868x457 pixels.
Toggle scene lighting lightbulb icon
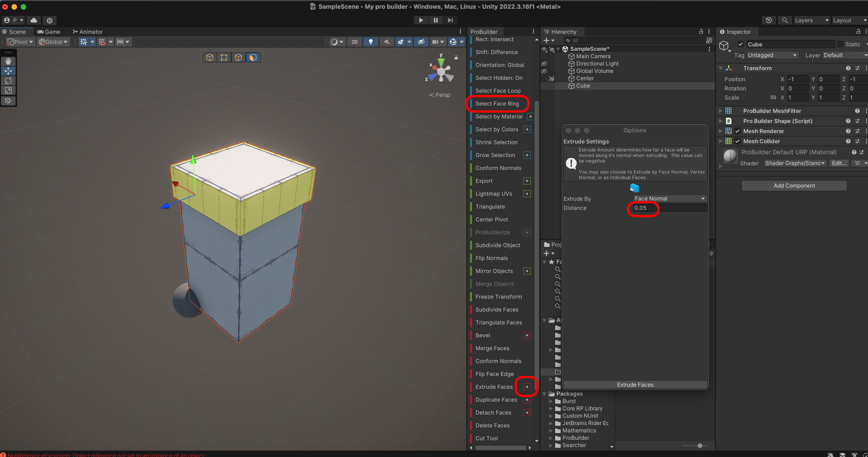[x=370, y=42]
